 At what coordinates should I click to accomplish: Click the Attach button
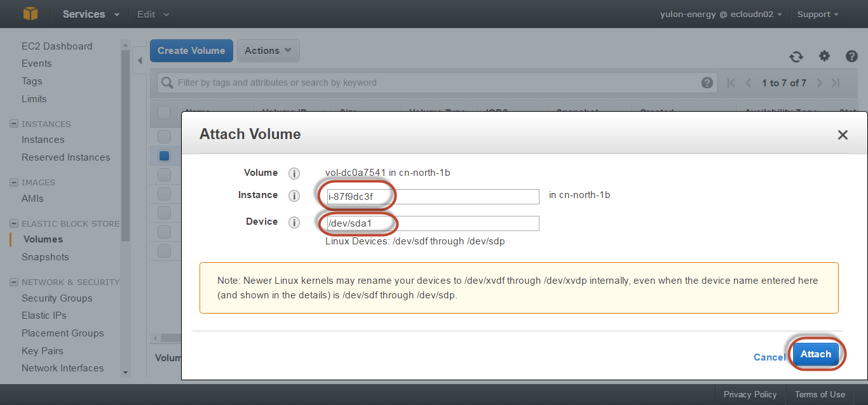point(816,354)
